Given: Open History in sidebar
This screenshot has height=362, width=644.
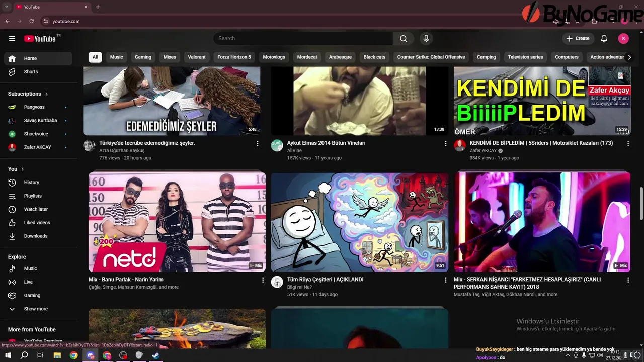Looking at the screenshot, I should click(x=38, y=183).
